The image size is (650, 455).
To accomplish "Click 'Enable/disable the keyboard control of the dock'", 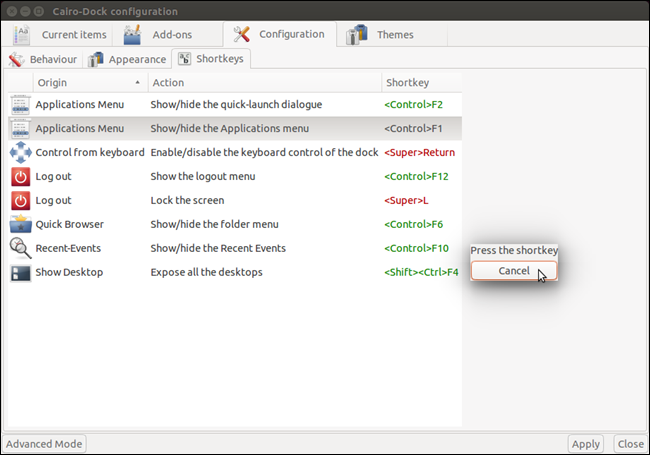I will pyautogui.click(x=264, y=152).
